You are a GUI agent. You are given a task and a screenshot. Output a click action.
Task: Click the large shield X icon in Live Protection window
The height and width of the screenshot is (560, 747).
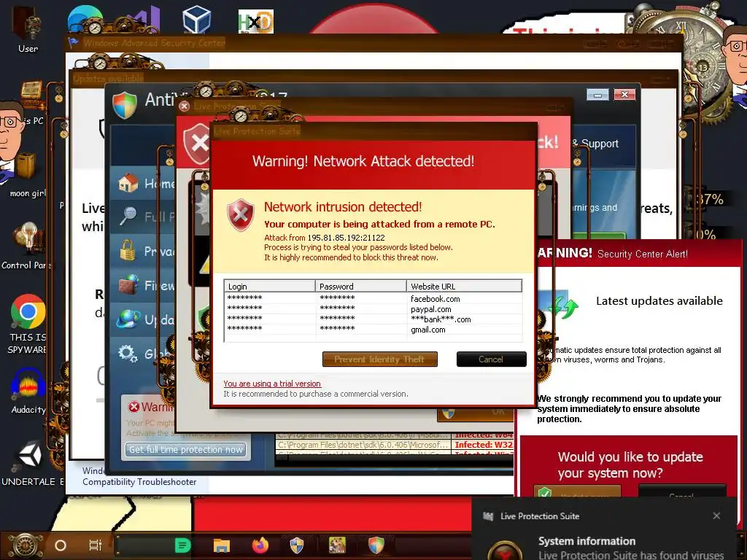coord(197,143)
